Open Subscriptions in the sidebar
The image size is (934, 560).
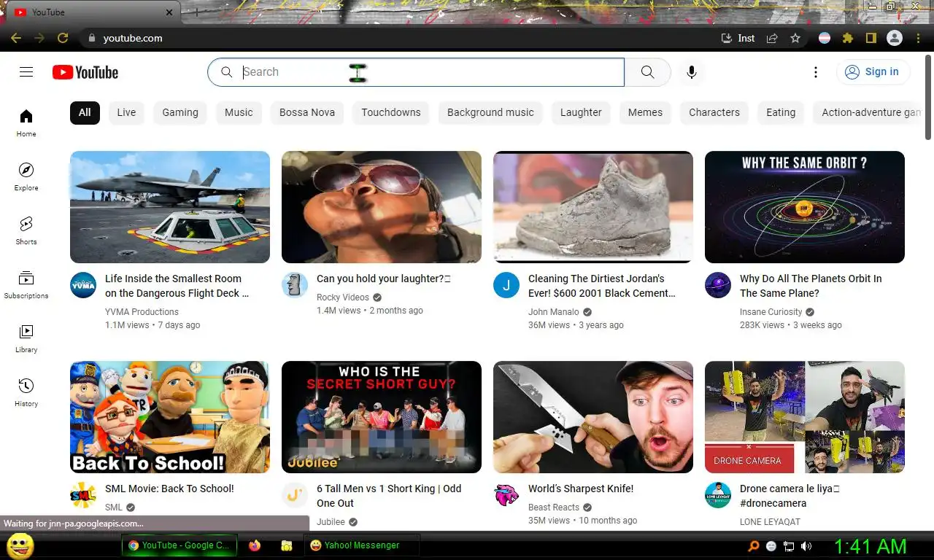[26, 284]
